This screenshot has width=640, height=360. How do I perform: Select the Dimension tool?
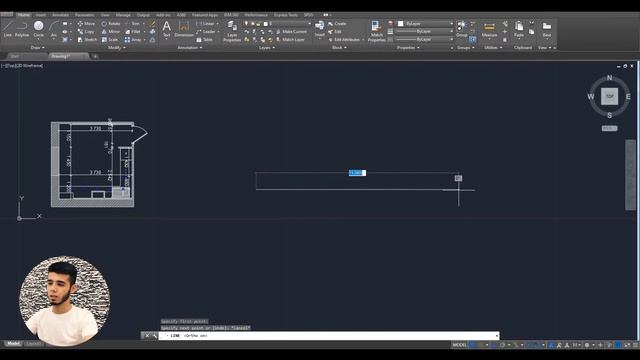(184, 29)
